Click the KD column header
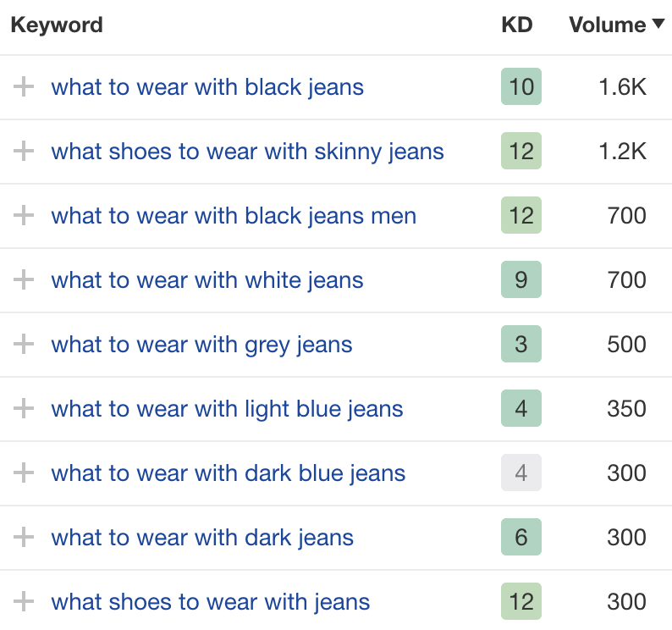The image size is (672, 630). [x=517, y=25]
